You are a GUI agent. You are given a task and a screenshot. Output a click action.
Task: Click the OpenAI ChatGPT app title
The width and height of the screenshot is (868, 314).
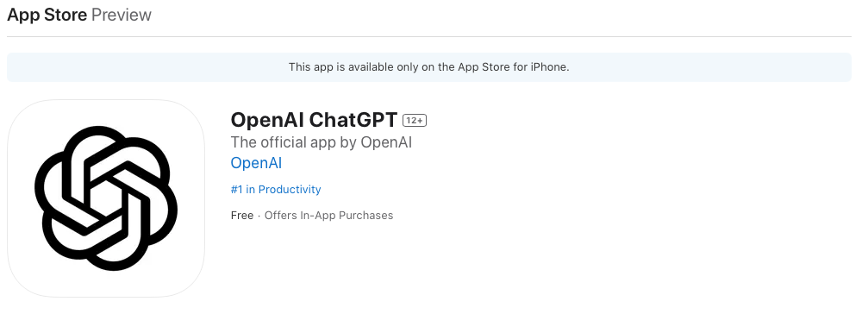click(314, 120)
